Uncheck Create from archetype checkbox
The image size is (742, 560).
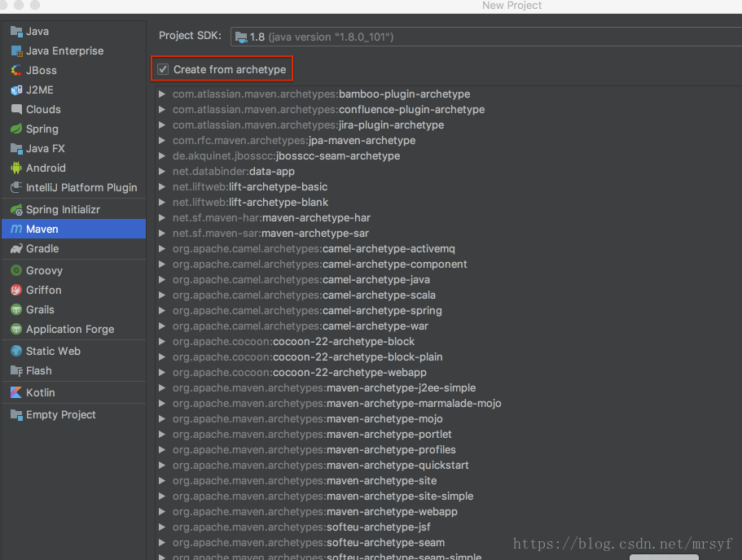click(163, 69)
